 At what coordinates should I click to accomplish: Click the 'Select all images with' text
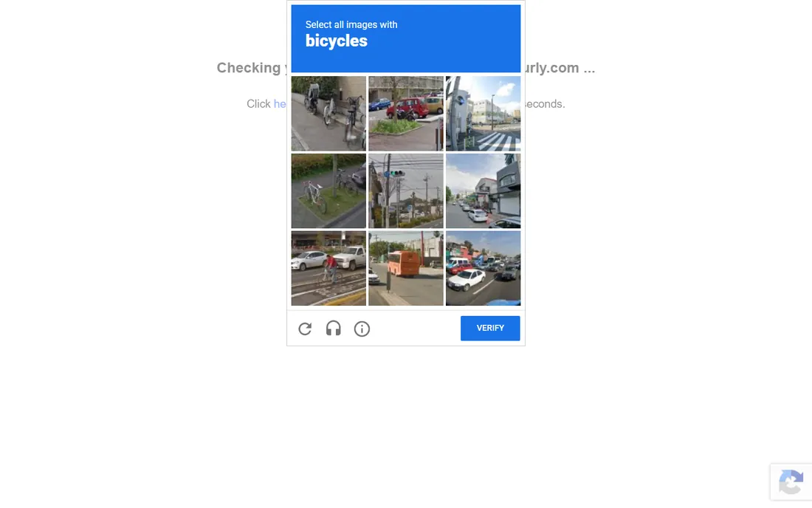351,25
